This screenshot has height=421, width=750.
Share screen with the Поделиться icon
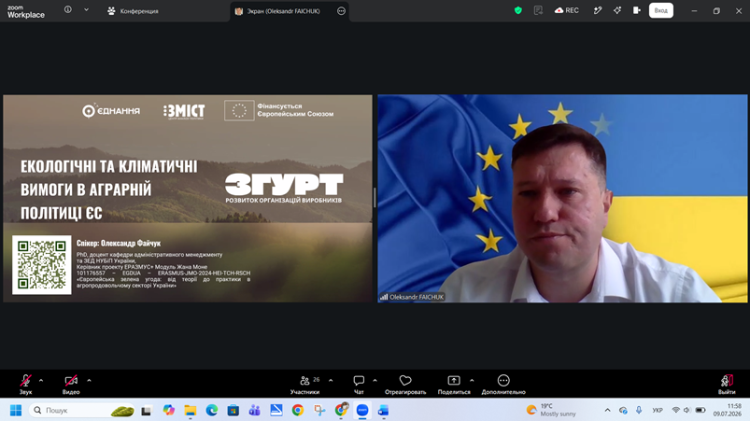tap(454, 384)
